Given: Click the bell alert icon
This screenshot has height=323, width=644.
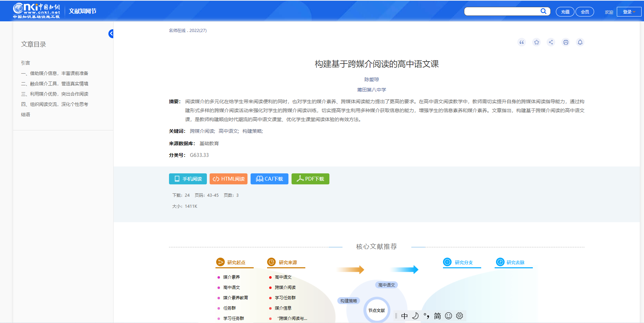Looking at the screenshot, I should [580, 42].
